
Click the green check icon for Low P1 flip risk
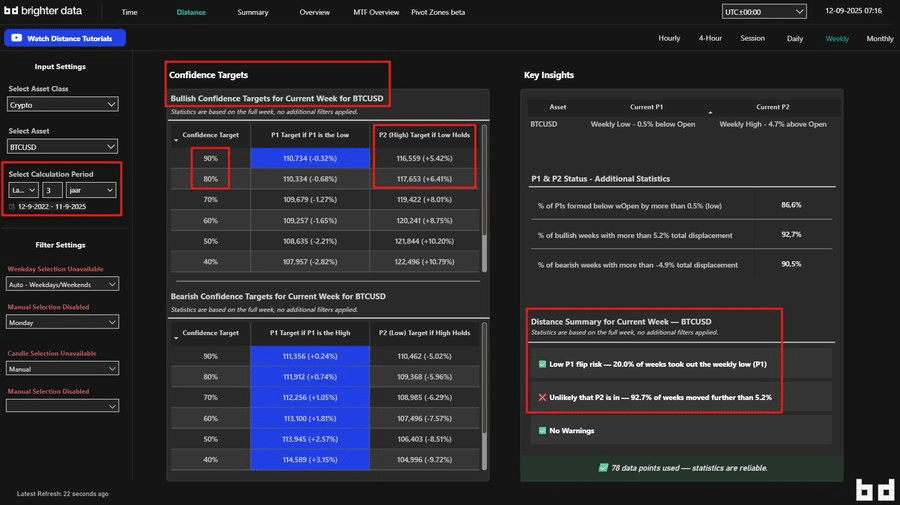point(541,362)
